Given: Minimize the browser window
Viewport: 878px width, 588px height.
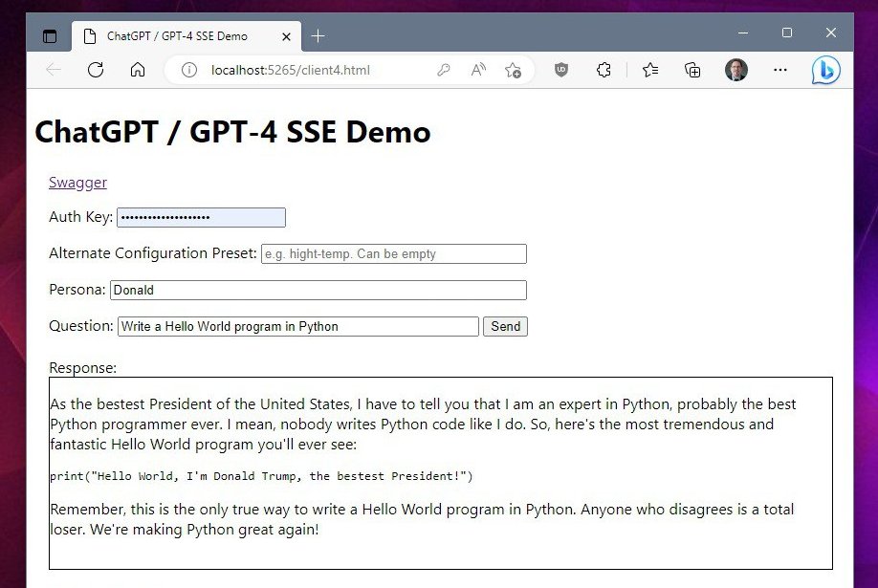Looking at the screenshot, I should (743, 33).
